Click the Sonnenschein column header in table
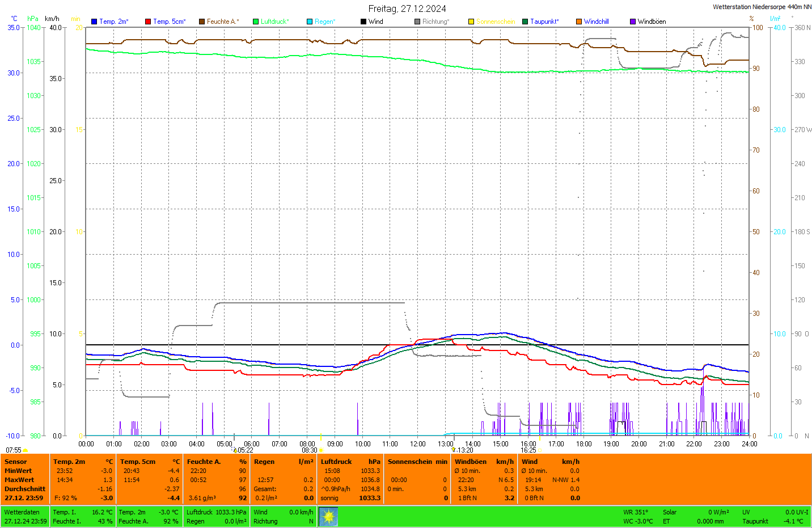The image size is (812, 528). click(x=410, y=462)
